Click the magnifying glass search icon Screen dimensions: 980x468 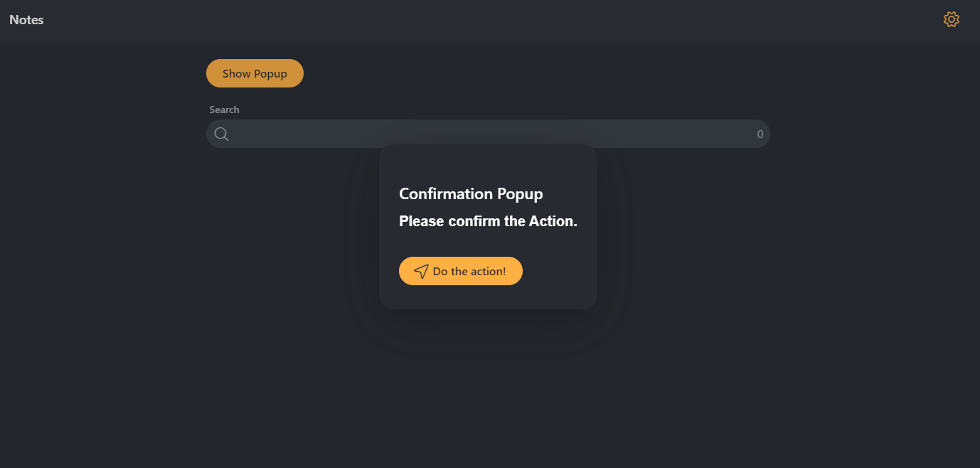coord(221,134)
